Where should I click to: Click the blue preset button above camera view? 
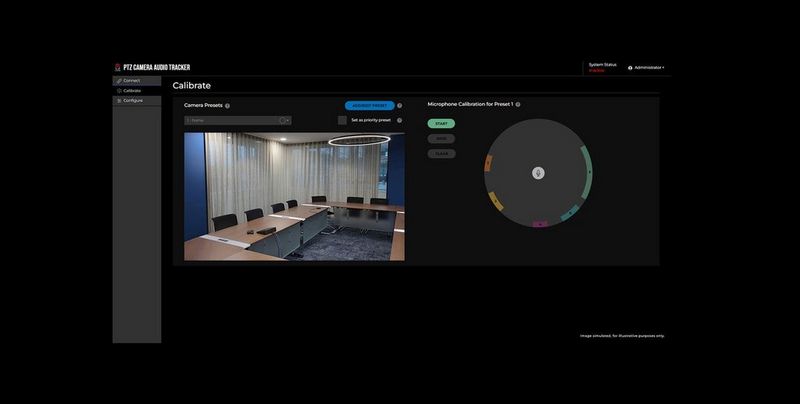369,106
